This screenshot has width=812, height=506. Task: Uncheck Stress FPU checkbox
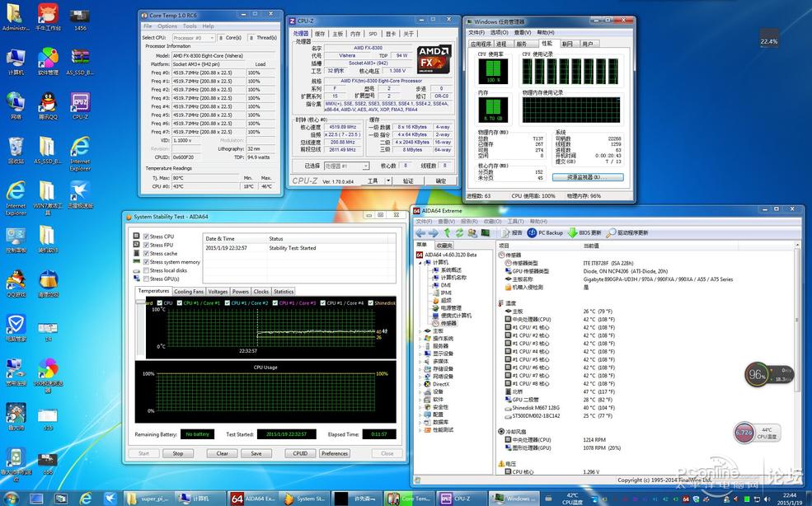[146, 245]
